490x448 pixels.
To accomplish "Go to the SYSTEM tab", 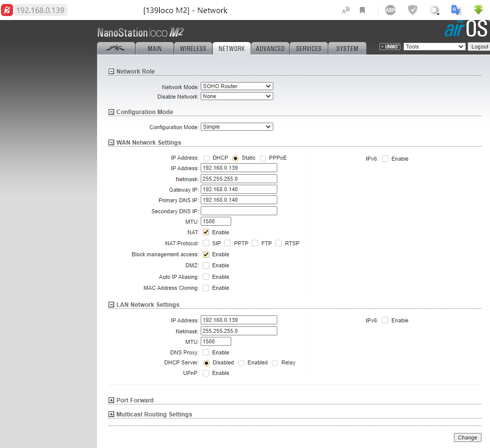I will coord(347,49).
